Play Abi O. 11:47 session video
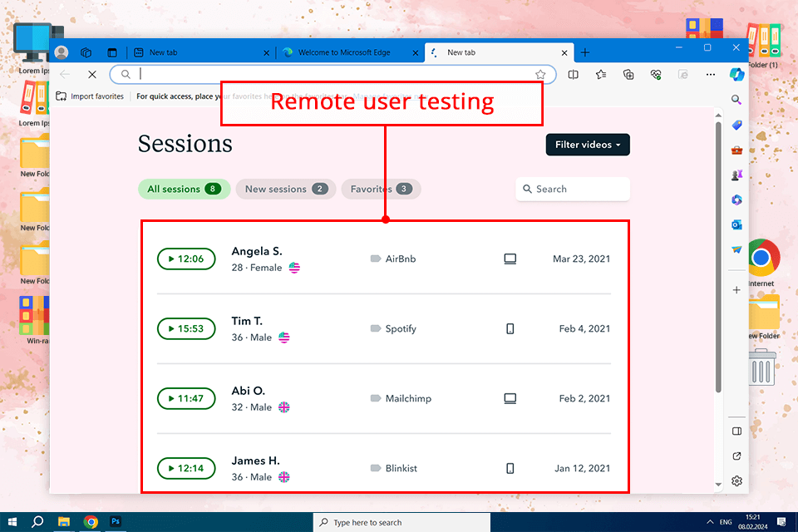Image resolution: width=798 pixels, height=532 pixels. tap(186, 398)
